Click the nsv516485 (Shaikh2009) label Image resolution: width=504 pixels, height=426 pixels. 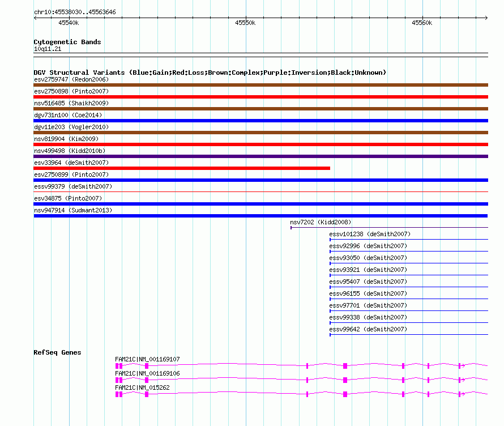point(71,103)
